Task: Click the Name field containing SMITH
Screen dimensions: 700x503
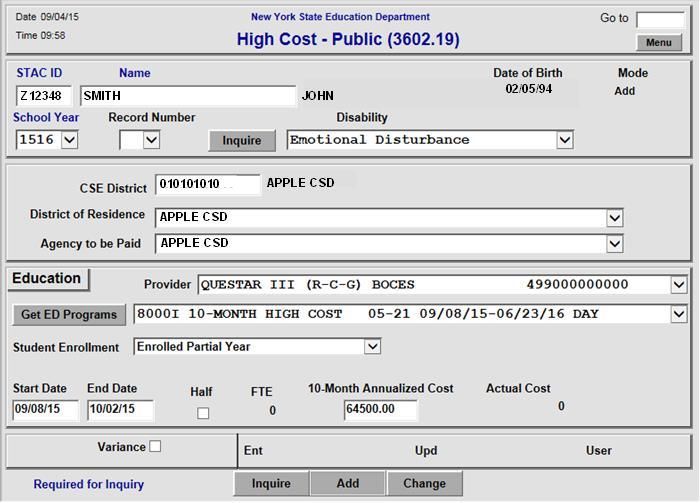Action: (x=188, y=96)
